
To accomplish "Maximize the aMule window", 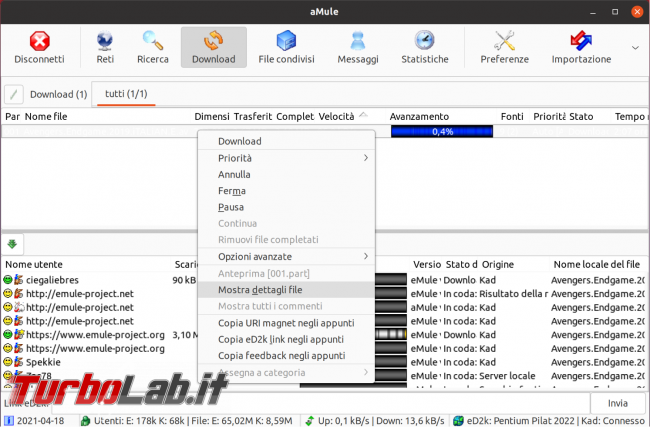I will coord(615,12).
